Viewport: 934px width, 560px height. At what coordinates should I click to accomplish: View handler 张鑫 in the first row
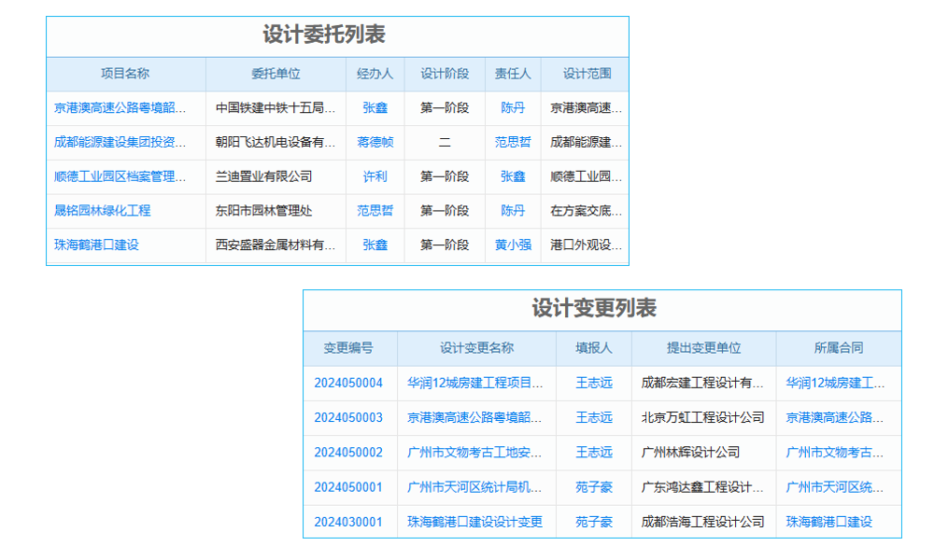(x=375, y=107)
